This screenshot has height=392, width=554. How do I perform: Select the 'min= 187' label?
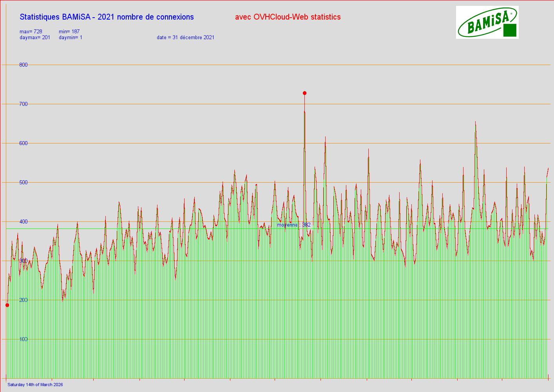(69, 31)
